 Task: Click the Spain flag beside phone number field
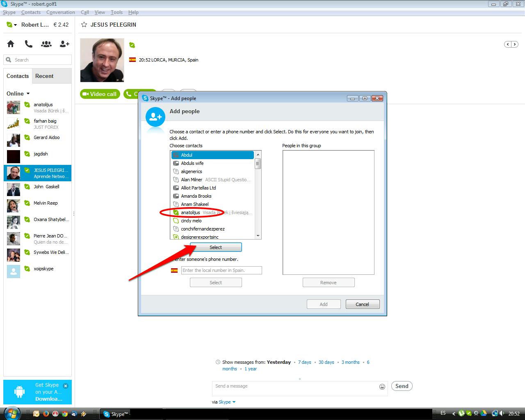(174, 270)
